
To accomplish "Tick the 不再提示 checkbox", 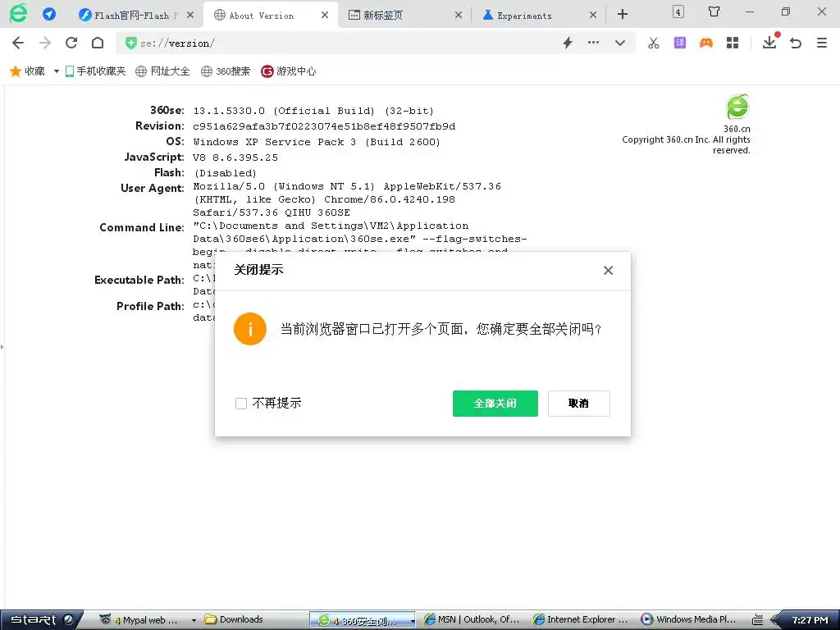I will pyautogui.click(x=241, y=404).
